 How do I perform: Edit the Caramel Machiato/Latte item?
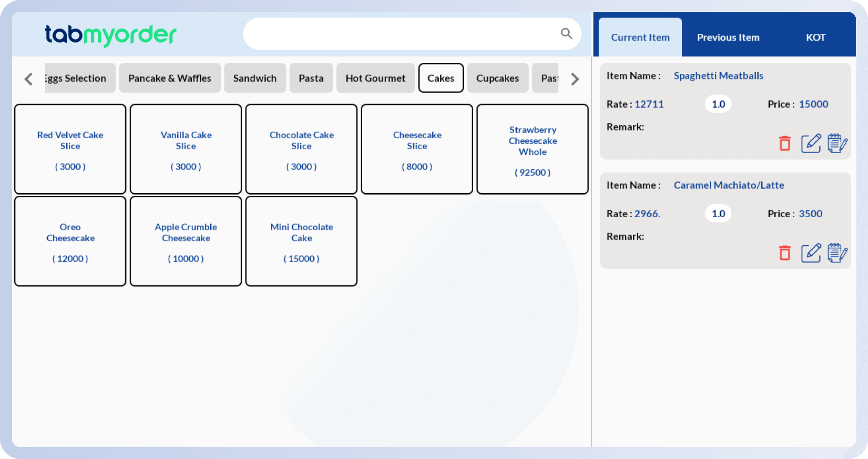811,253
